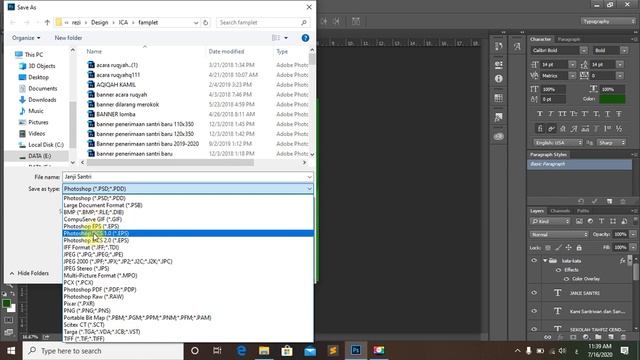Open the Save as type dropdown
This screenshot has height=360, width=640.
click(309, 189)
